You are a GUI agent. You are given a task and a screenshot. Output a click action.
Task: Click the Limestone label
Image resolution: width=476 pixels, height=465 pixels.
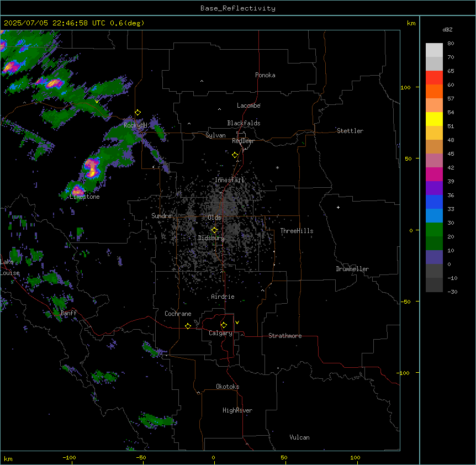(x=84, y=197)
